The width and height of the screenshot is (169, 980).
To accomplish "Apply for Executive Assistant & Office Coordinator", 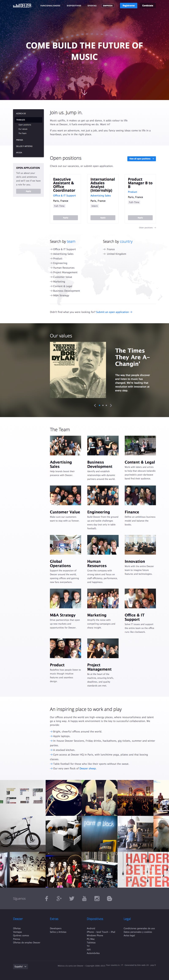I will [x=65, y=218].
